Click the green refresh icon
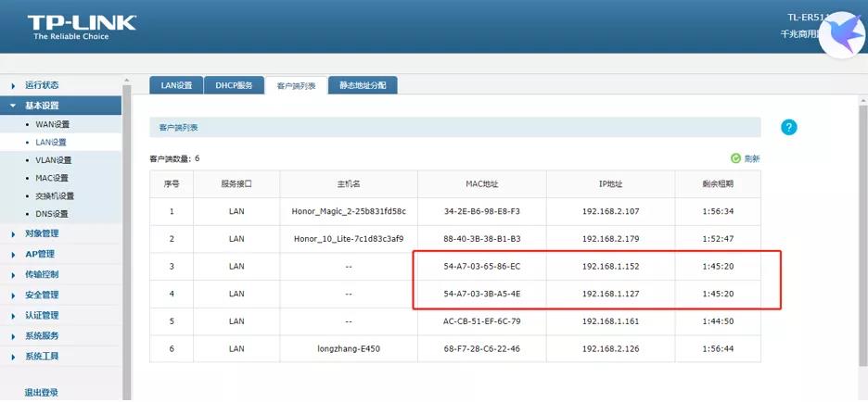 tap(735, 158)
